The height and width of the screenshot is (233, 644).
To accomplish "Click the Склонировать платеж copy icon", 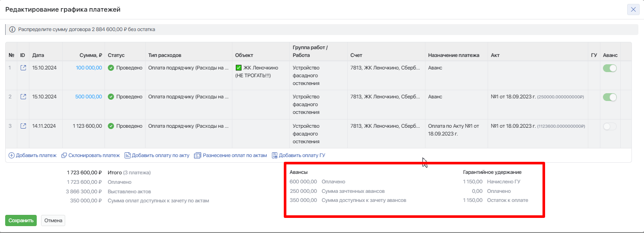I will (x=64, y=155).
